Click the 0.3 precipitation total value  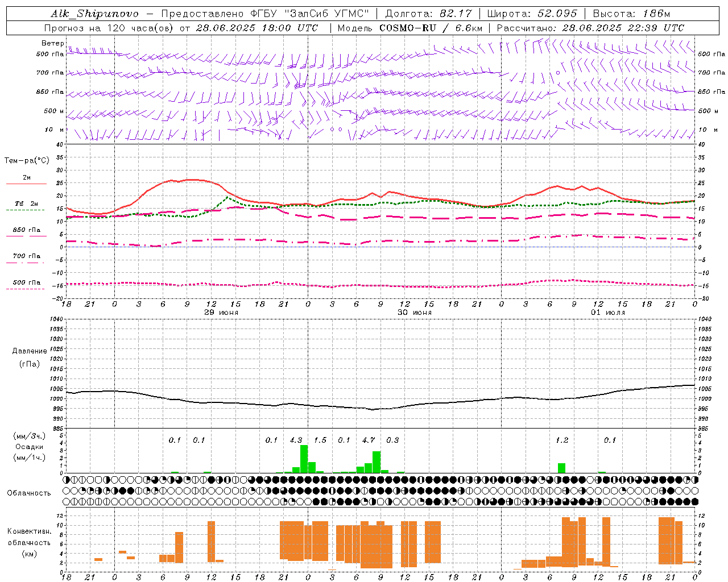(x=392, y=440)
